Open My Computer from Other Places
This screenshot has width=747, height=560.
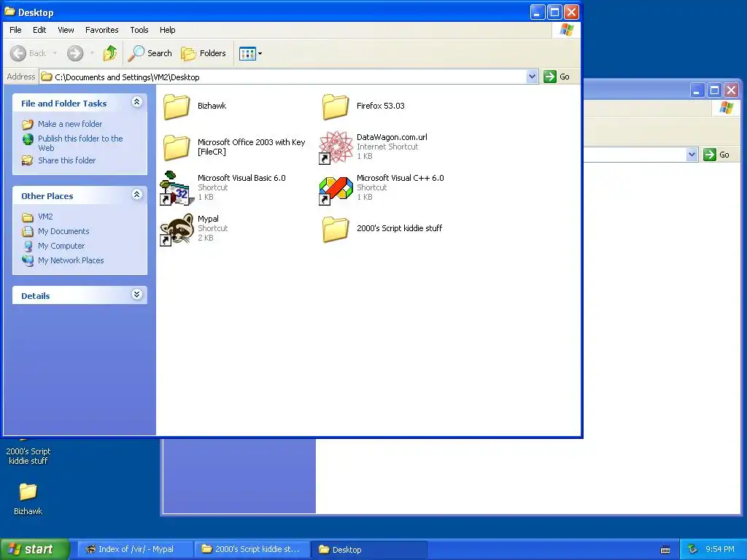click(x=61, y=246)
